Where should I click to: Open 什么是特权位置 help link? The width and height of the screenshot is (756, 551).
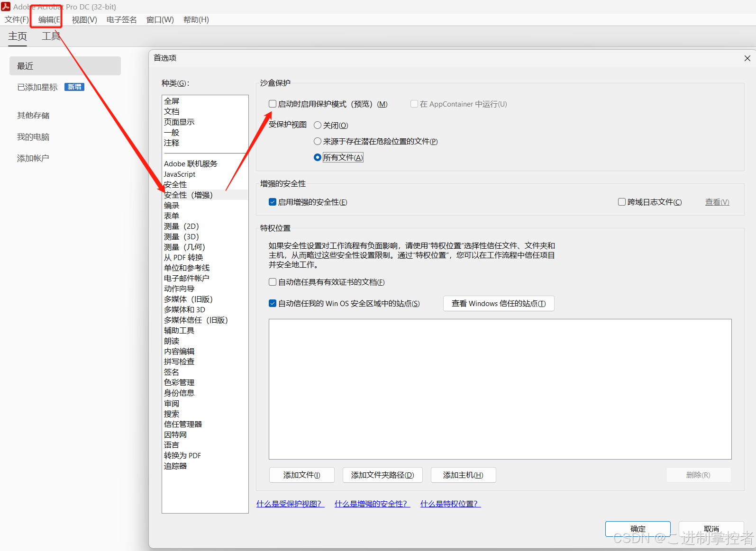[x=450, y=504]
